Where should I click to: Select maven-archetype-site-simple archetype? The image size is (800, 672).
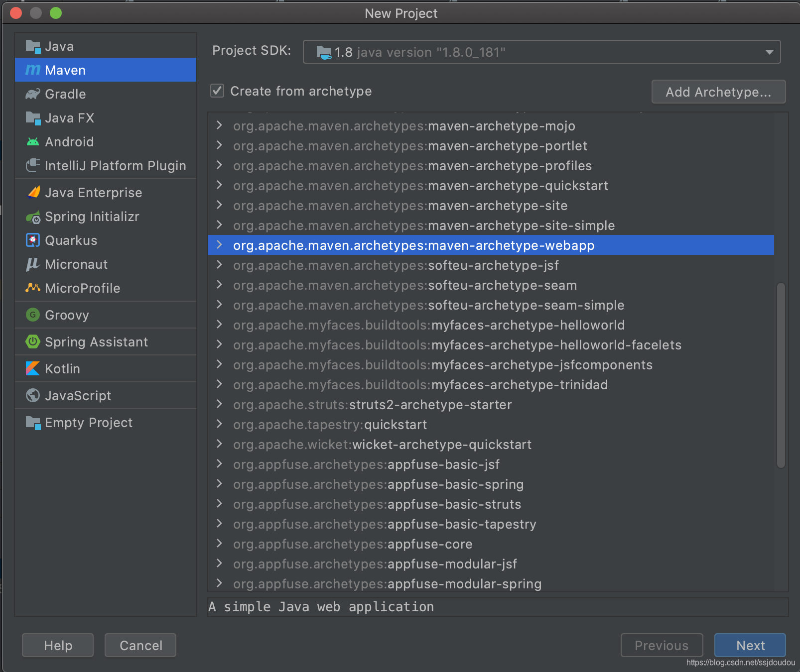click(491, 225)
